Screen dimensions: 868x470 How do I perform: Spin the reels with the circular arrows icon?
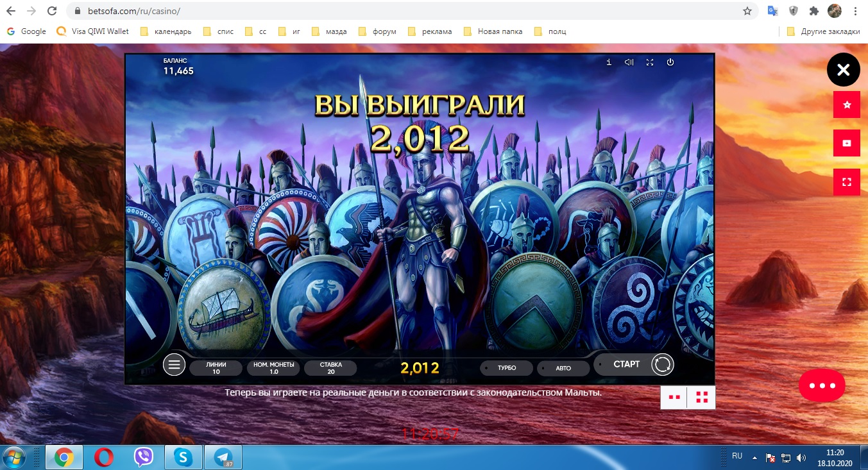pyautogui.click(x=663, y=365)
